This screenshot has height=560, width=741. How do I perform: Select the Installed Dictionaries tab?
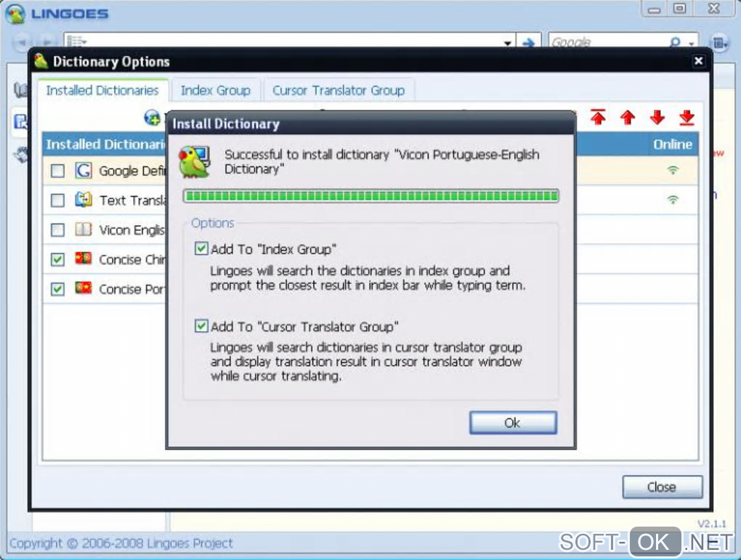[102, 90]
